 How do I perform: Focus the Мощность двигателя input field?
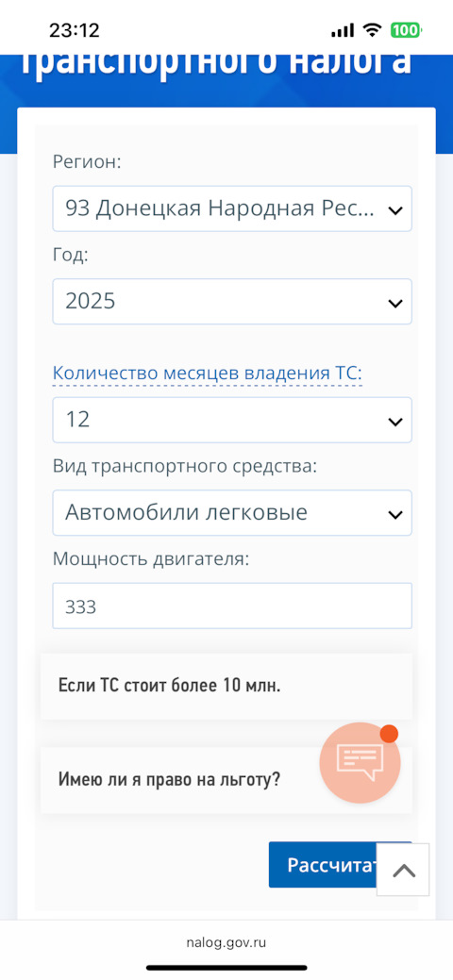pos(232,606)
